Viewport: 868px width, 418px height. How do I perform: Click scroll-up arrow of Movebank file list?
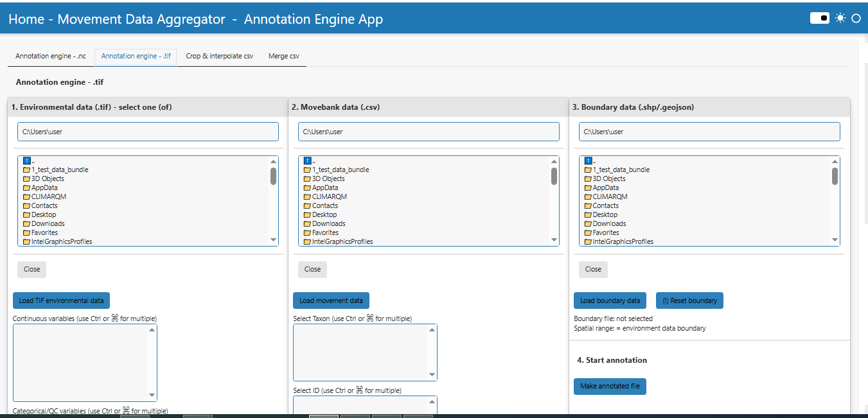554,162
